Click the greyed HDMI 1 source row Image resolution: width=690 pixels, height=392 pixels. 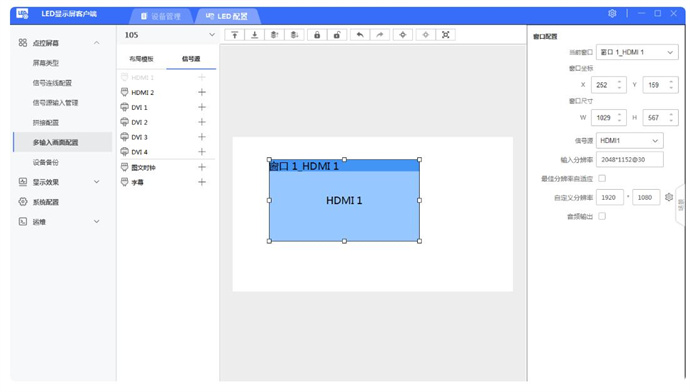click(x=167, y=77)
